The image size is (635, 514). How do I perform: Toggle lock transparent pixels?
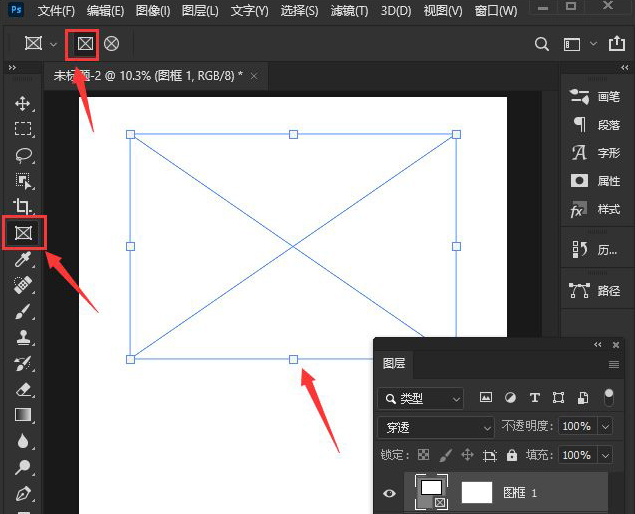click(424, 455)
